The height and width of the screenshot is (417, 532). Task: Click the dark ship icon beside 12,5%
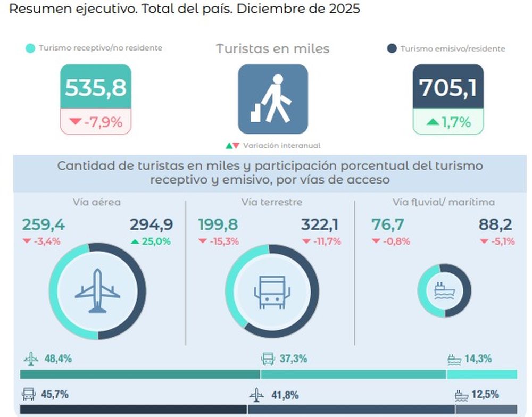[x=461, y=395]
